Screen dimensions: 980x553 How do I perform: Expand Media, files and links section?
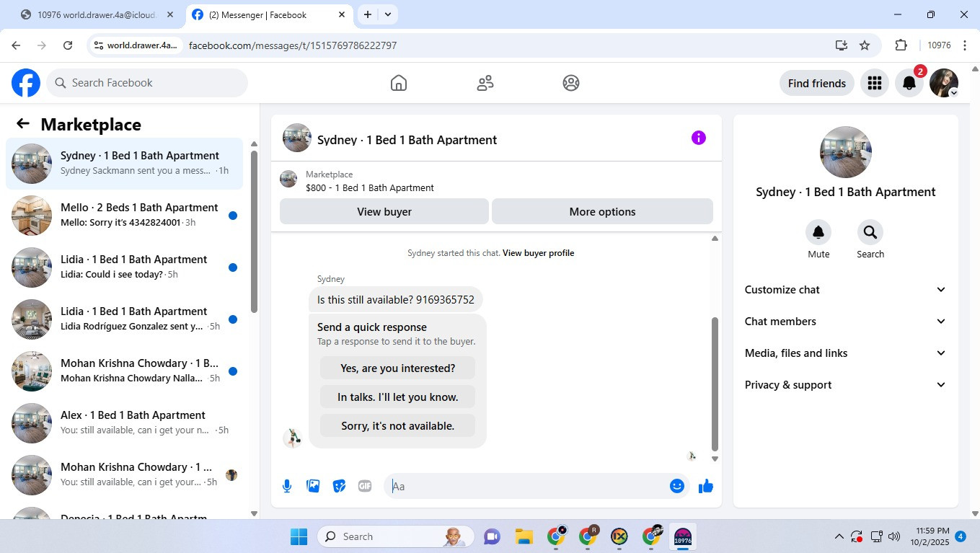coord(845,353)
